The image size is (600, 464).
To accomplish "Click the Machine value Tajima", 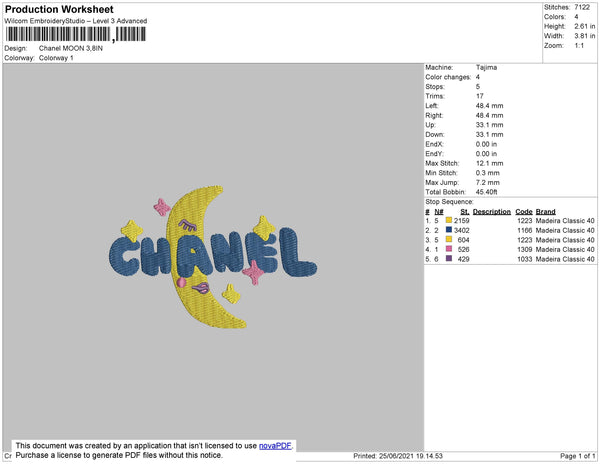I will (486, 67).
